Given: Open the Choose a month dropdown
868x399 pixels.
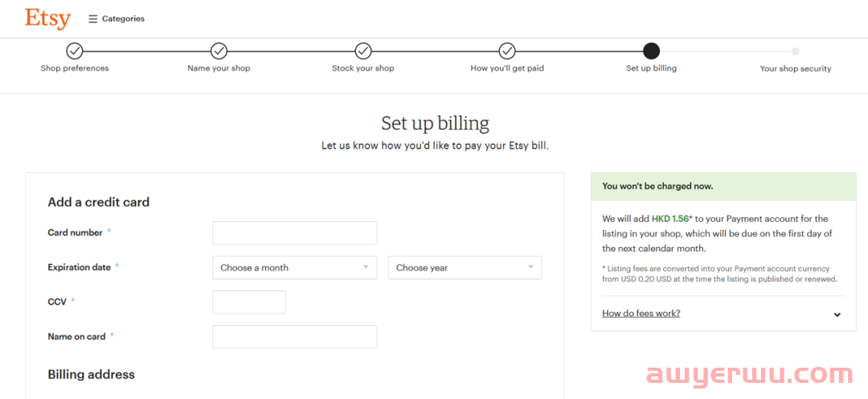Looking at the screenshot, I should pyautogui.click(x=294, y=268).
